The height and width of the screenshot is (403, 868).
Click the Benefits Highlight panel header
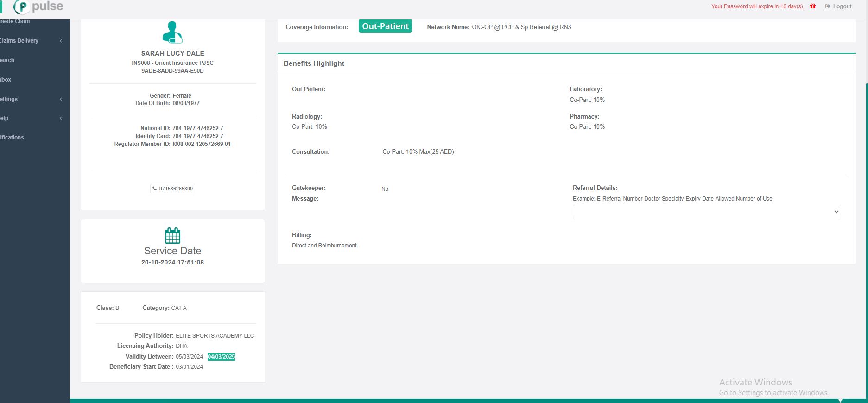tap(314, 63)
